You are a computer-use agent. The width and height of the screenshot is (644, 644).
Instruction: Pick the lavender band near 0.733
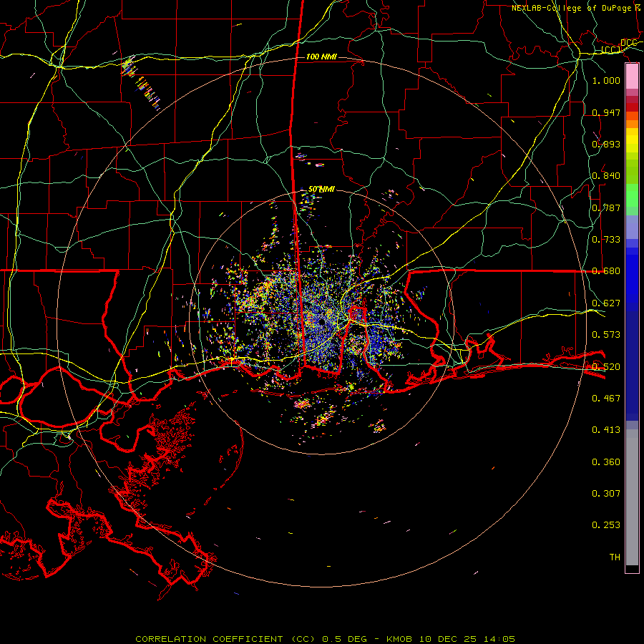[632, 227]
